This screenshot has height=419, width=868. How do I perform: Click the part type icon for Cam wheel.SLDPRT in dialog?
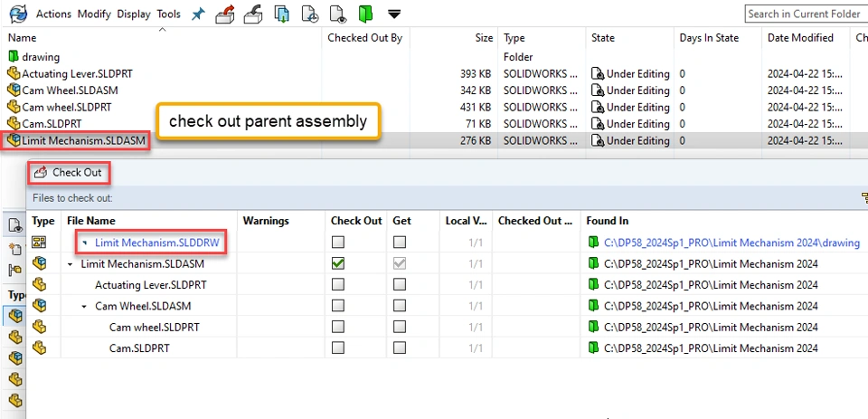[x=39, y=327]
